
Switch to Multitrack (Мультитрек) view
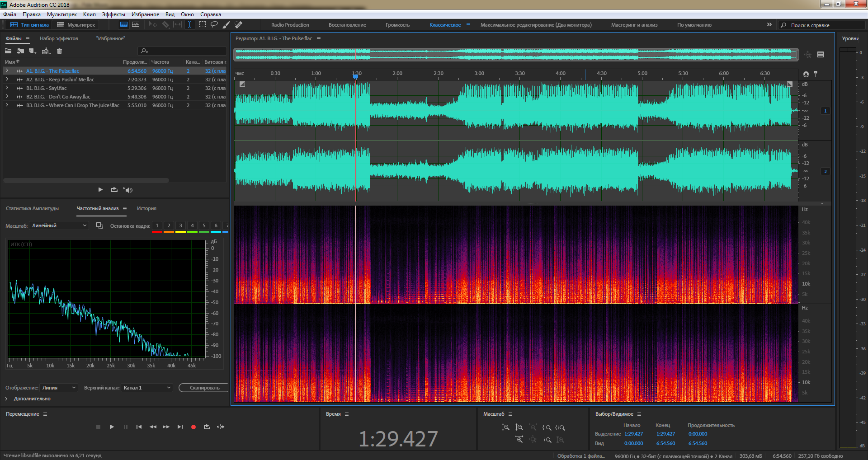click(x=76, y=25)
